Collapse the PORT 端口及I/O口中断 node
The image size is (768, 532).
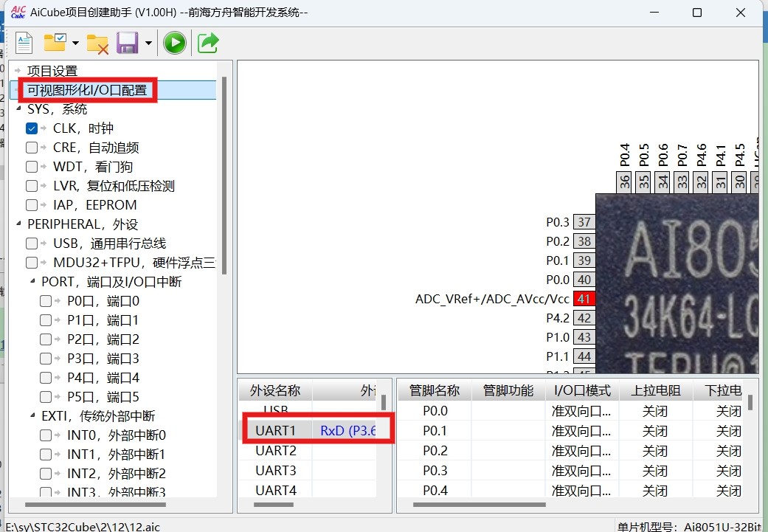coord(32,281)
